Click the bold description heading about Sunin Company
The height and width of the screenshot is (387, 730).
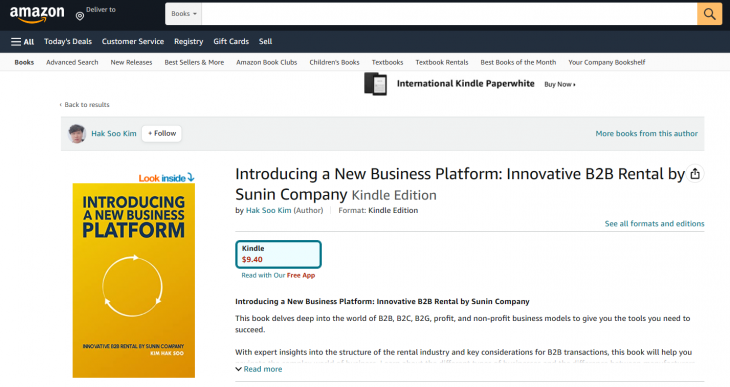382,301
